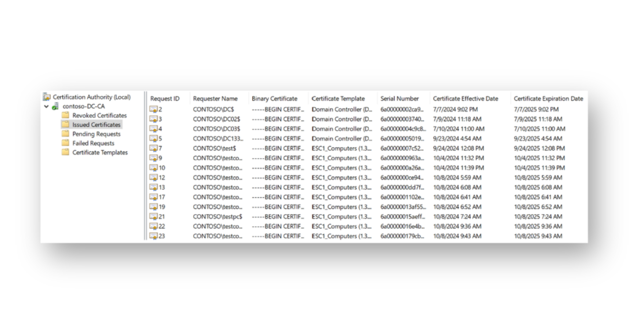Open the Revoked Certificates folder icon
The height and width of the screenshot is (329, 644).
pos(65,115)
